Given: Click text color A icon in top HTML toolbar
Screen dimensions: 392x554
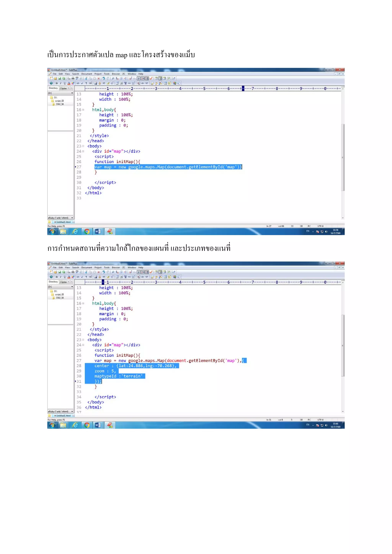Looking at the screenshot, I should click(69, 83).
